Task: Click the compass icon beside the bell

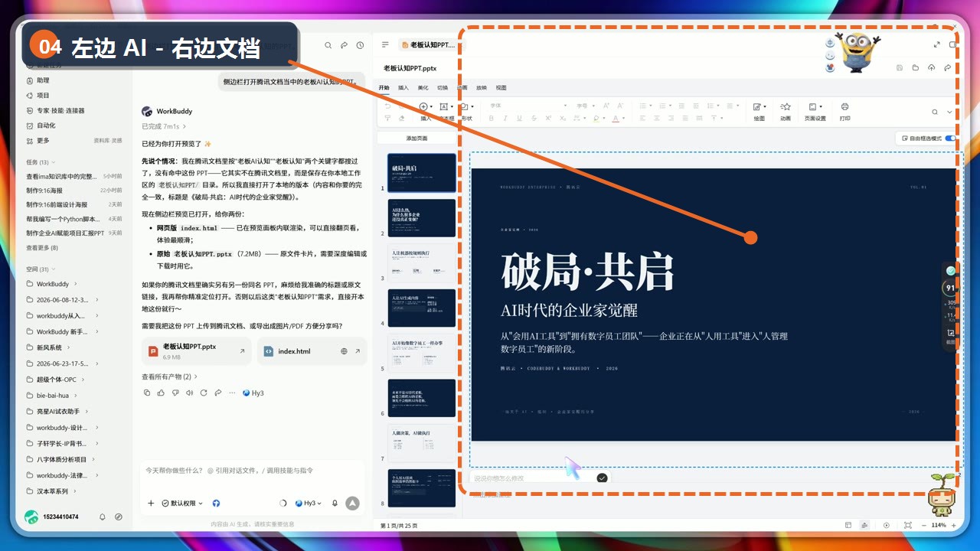Action: [119, 517]
